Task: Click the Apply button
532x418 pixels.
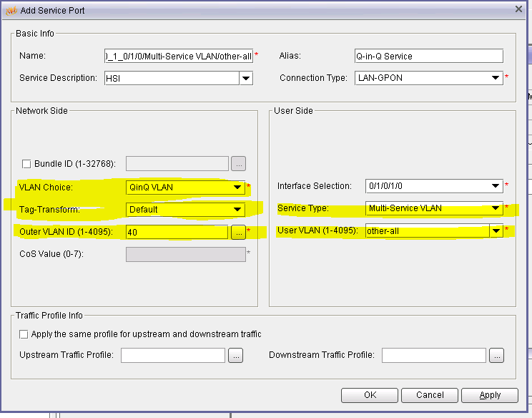Action: click(490, 395)
